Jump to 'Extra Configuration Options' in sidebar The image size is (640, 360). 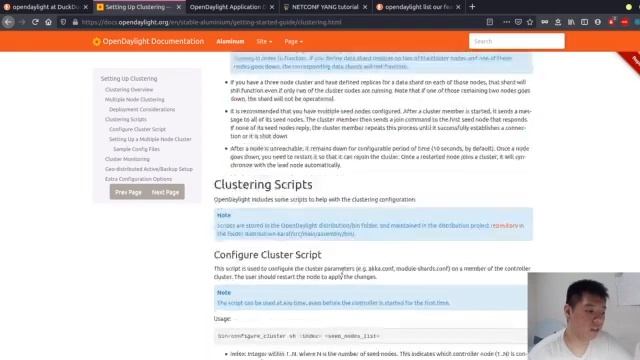coord(138,179)
